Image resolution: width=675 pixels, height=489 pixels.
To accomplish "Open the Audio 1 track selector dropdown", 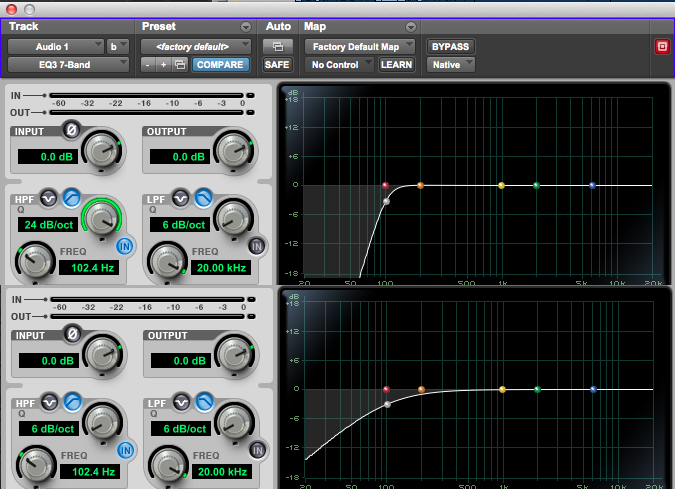I will pyautogui.click(x=55, y=46).
